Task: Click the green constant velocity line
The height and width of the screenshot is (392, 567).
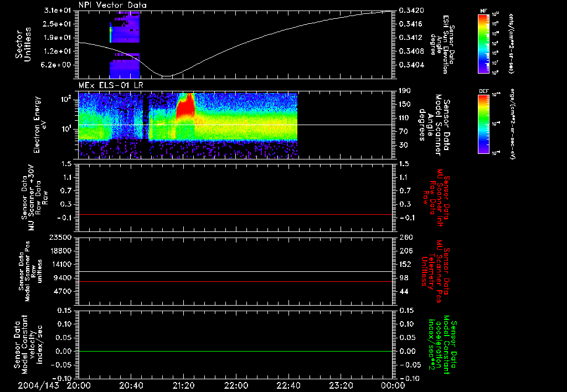Action: 235,351
